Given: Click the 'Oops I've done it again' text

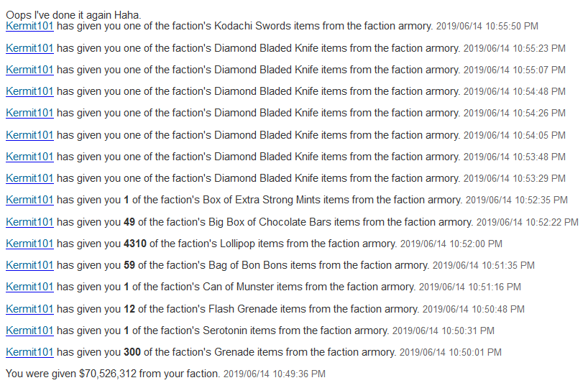Looking at the screenshot, I should click(73, 15).
